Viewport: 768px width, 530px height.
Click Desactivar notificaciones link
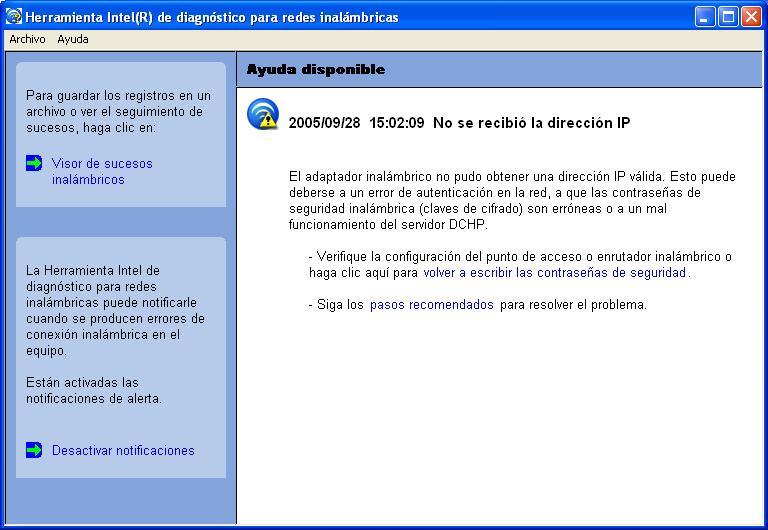point(123,450)
